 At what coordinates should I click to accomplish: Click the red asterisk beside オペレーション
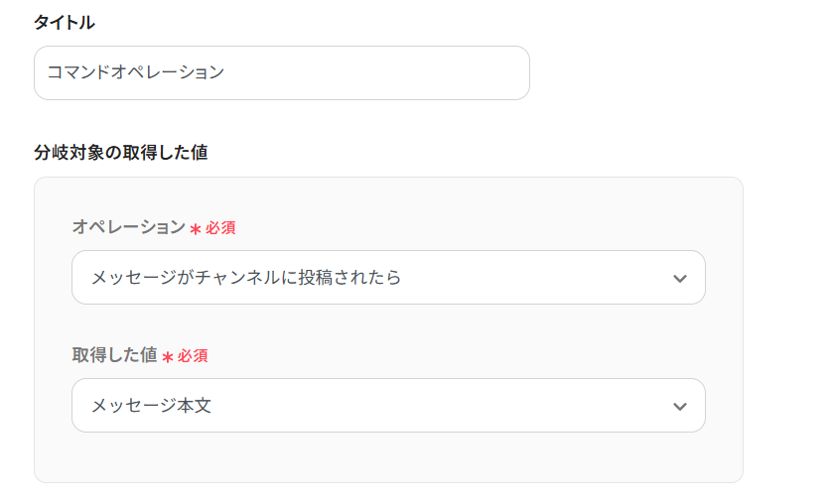(195, 229)
